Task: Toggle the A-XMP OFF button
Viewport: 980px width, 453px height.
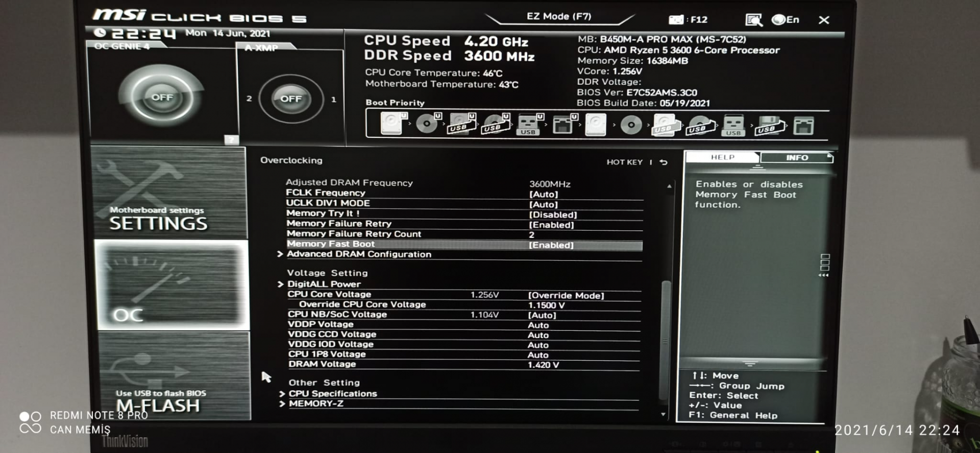Action: pos(291,99)
